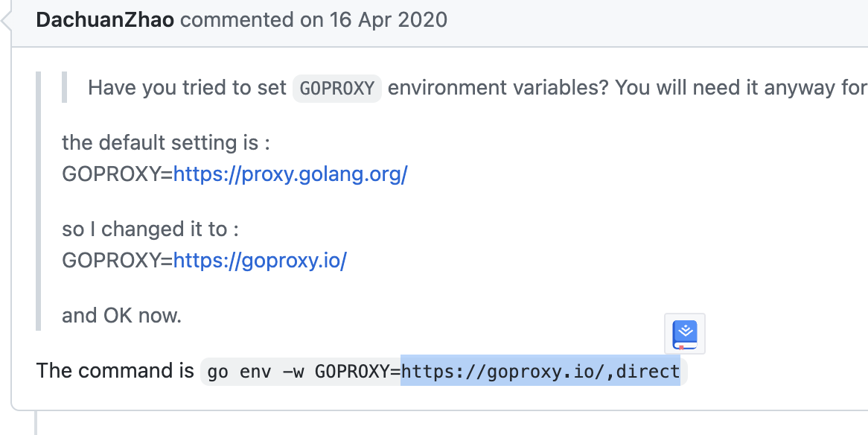Click the 'go env -w' code text

click(258, 372)
